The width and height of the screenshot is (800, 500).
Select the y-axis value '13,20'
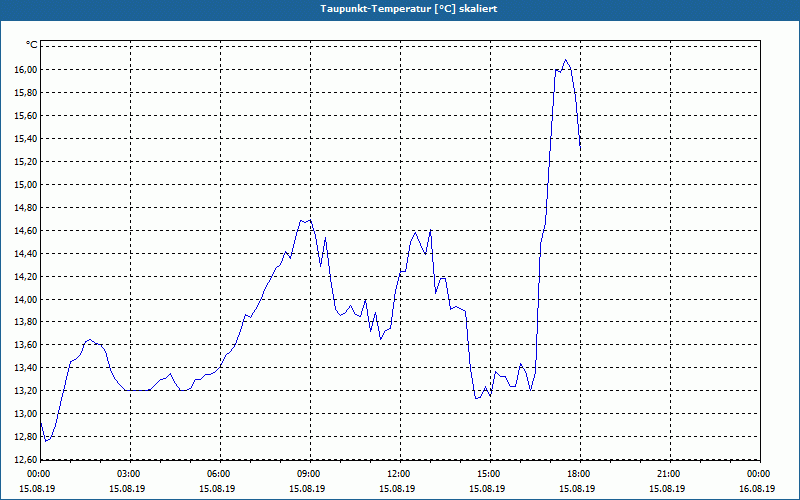(x=27, y=391)
